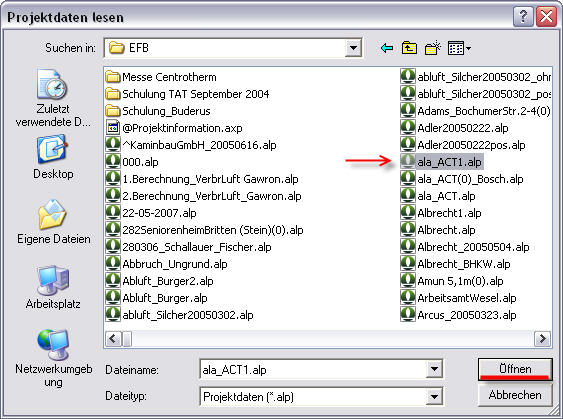Go up one folder level icon

coord(409,48)
